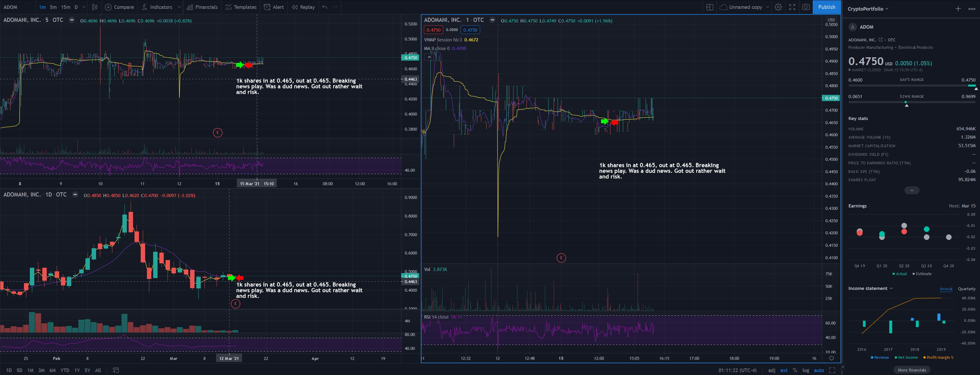980x375 pixels.
Task: Click the More financials button
Action: 911,370
